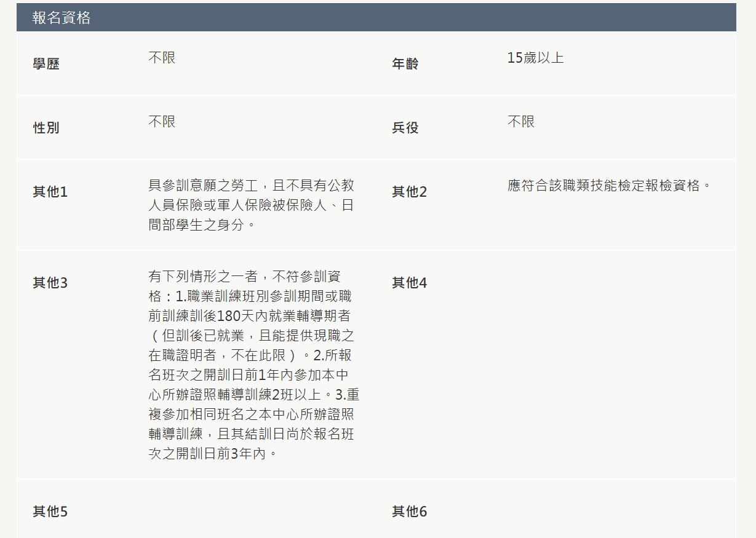Screen dimensions: 756x538
Task: Click the 不限 value beside 性別
Action: tap(162, 122)
